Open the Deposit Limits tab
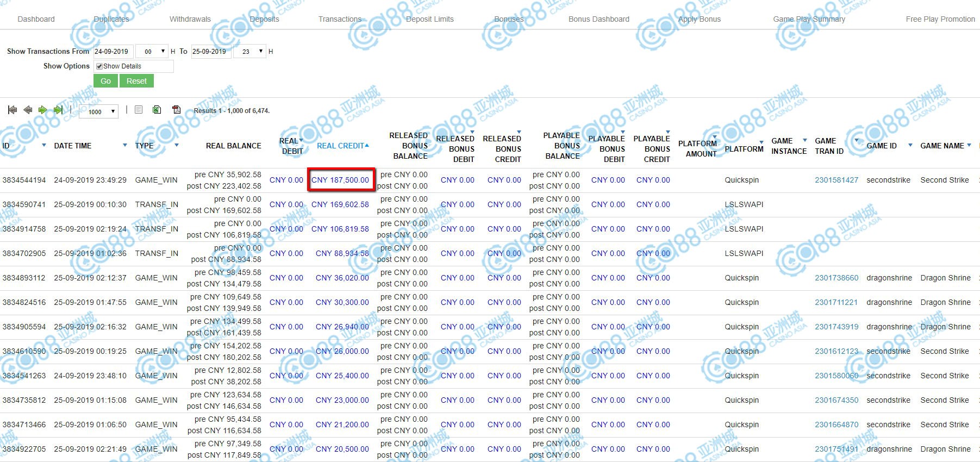This screenshot has height=462, width=980. [430, 19]
